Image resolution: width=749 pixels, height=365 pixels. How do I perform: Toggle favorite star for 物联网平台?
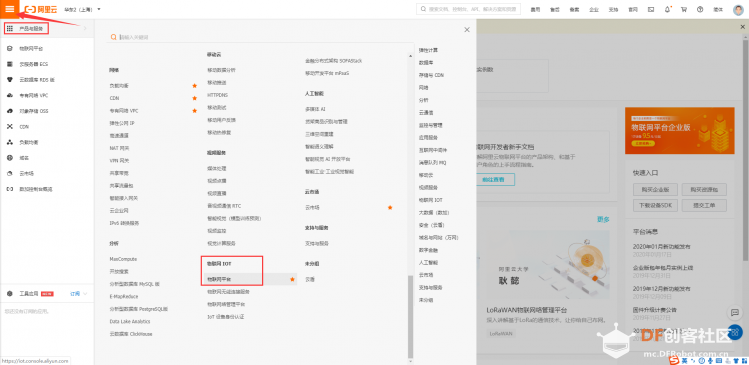click(x=292, y=279)
